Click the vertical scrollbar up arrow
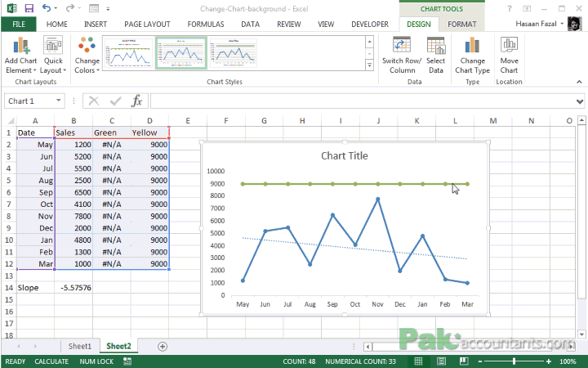The image size is (588, 368). tap(581, 120)
